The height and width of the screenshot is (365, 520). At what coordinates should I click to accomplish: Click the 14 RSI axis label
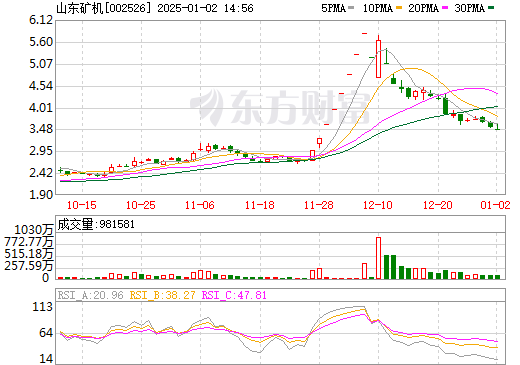coord(47,359)
